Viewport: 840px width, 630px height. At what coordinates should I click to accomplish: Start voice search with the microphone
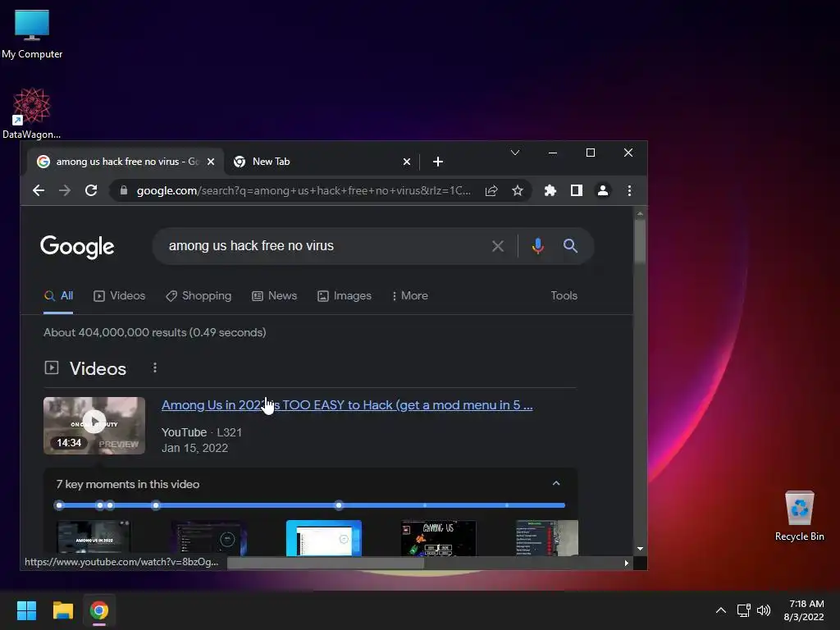click(x=538, y=246)
